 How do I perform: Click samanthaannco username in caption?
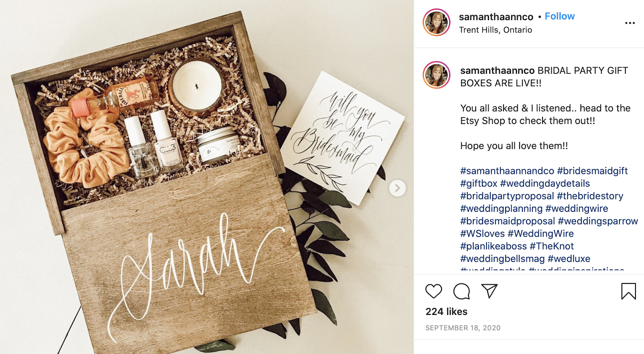[497, 70]
